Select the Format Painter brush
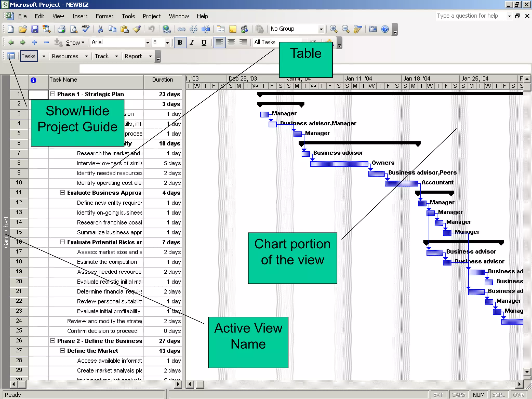The image size is (532, 399). tap(137, 29)
